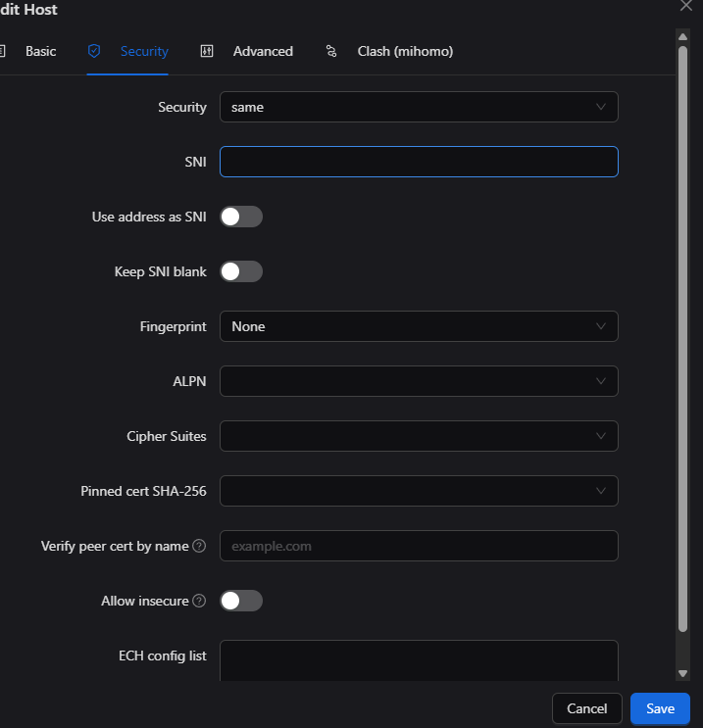This screenshot has height=728, width=703.
Task: Turn on Allow insecure switch
Action: tap(241, 601)
